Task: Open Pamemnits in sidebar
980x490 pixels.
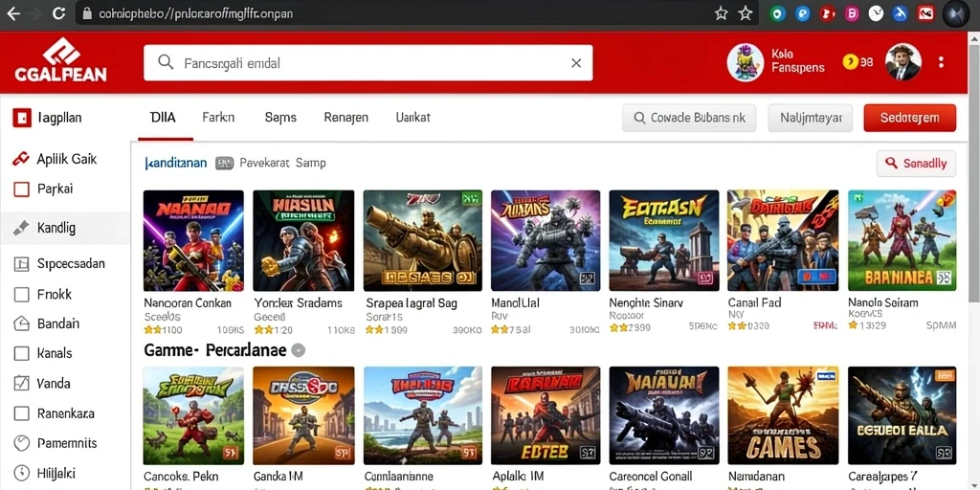Action: (x=55, y=443)
